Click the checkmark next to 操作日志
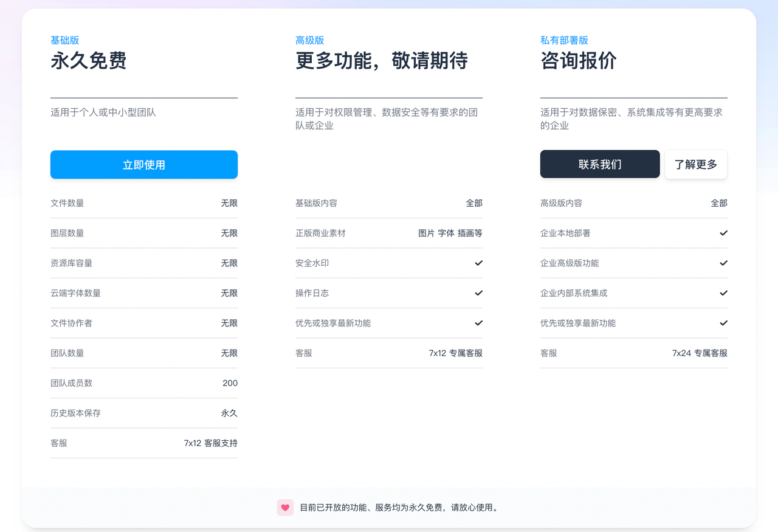The height and width of the screenshot is (532, 778). pyautogui.click(x=478, y=293)
